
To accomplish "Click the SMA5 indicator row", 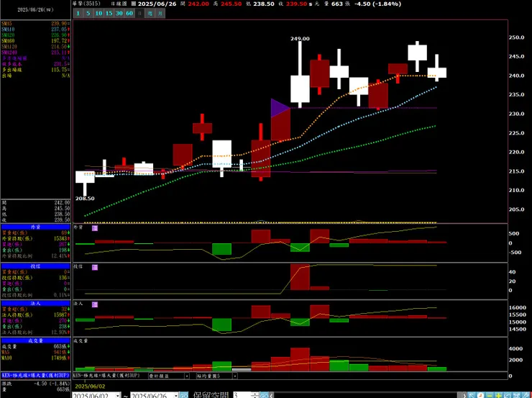I will 36,24.
